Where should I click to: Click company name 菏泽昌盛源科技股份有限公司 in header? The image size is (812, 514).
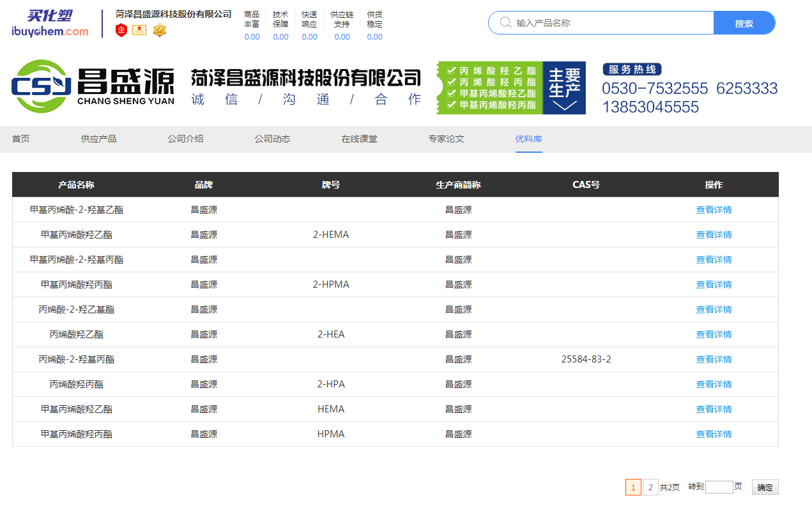click(x=173, y=14)
